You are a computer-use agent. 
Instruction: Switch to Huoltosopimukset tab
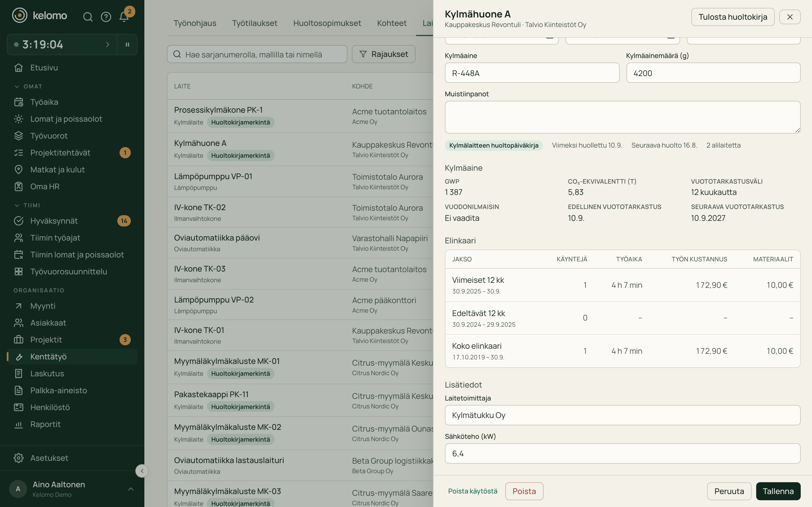click(x=327, y=23)
